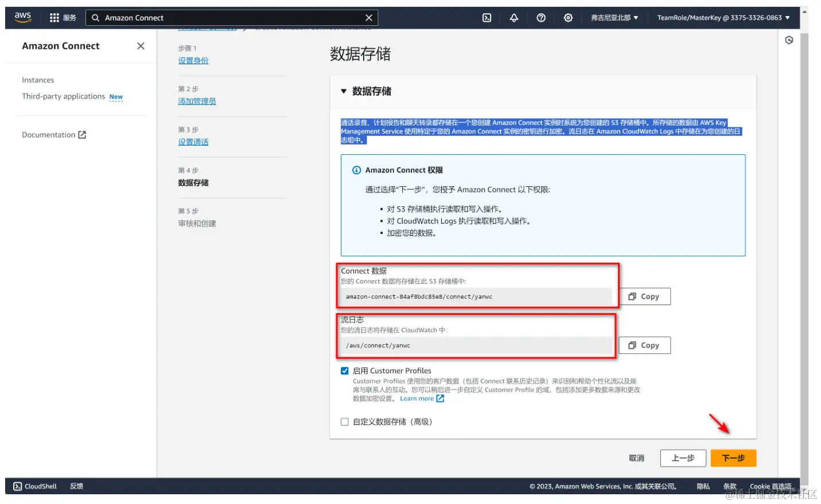Check 自定义数据存储（高级）checkbox
Screen dimensions: 821x504
(345, 422)
